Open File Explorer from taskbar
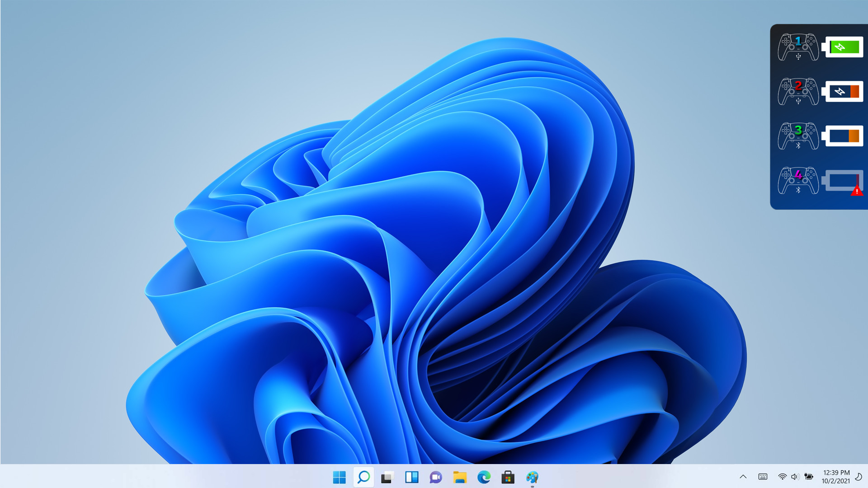Image resolution: width=868 pixels, height=488 pixels. [460, 477]
